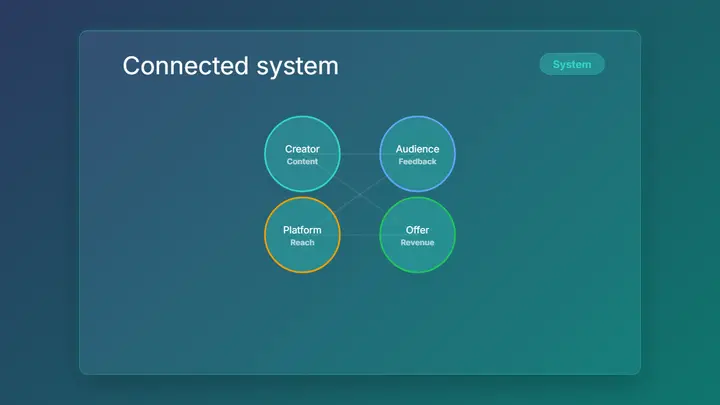The height and width of the screenshot is (405, 720).
Task: Click the connector line between Platform and Offer
Action: point(360,235)
